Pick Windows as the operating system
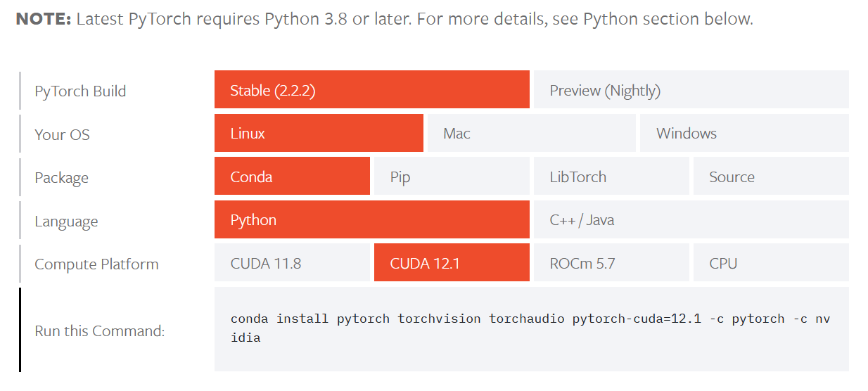This screenshot has width=868, height=391. pyautogui.click(x=743, y=134)
